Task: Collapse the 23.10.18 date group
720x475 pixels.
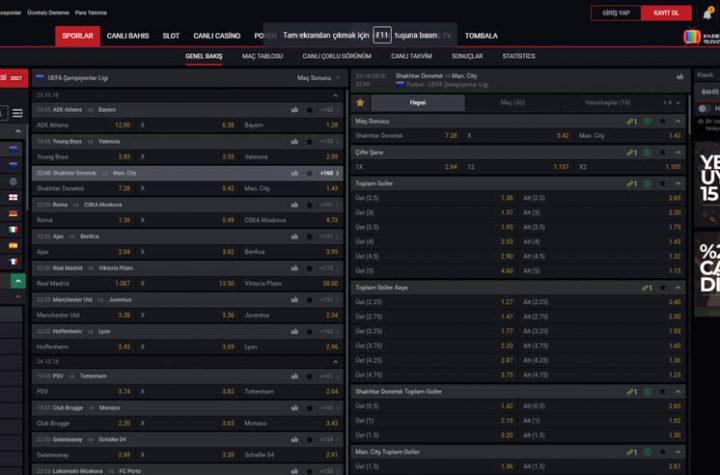Action: click(x=335, y=96)
